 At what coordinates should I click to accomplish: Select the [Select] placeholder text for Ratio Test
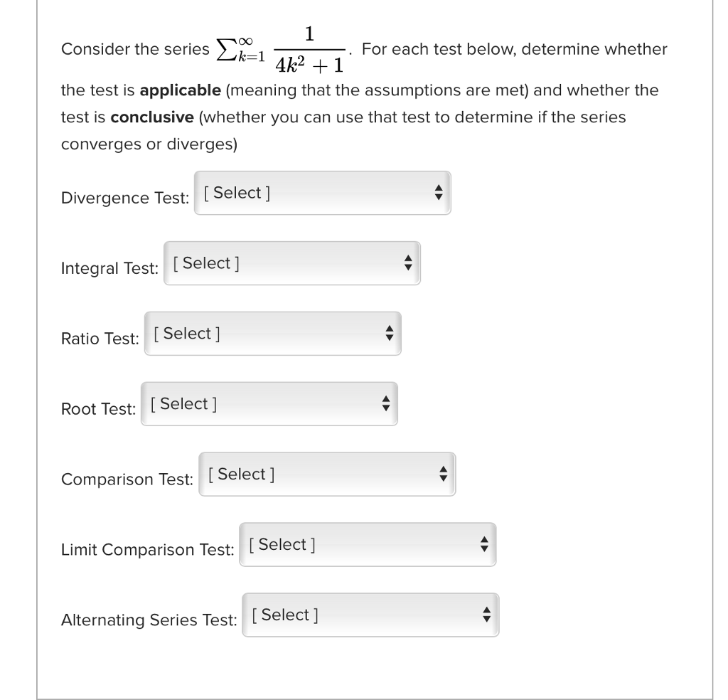click(186, 333)
